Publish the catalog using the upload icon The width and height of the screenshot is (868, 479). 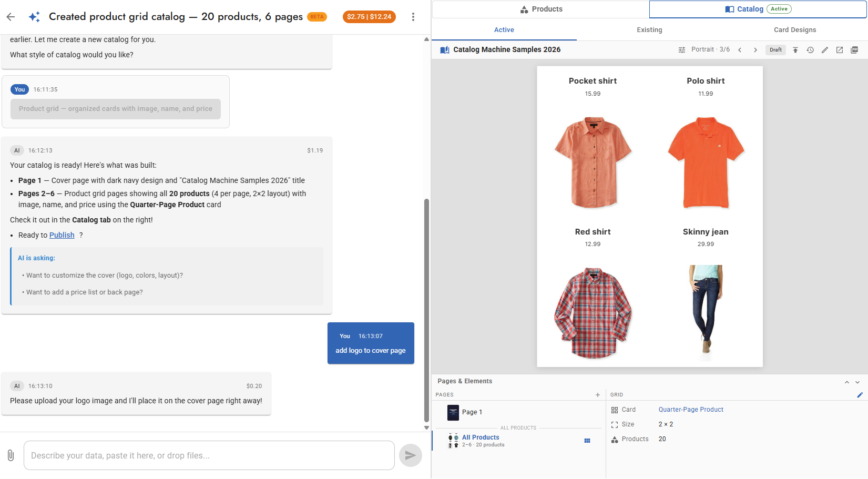[795, 49]
